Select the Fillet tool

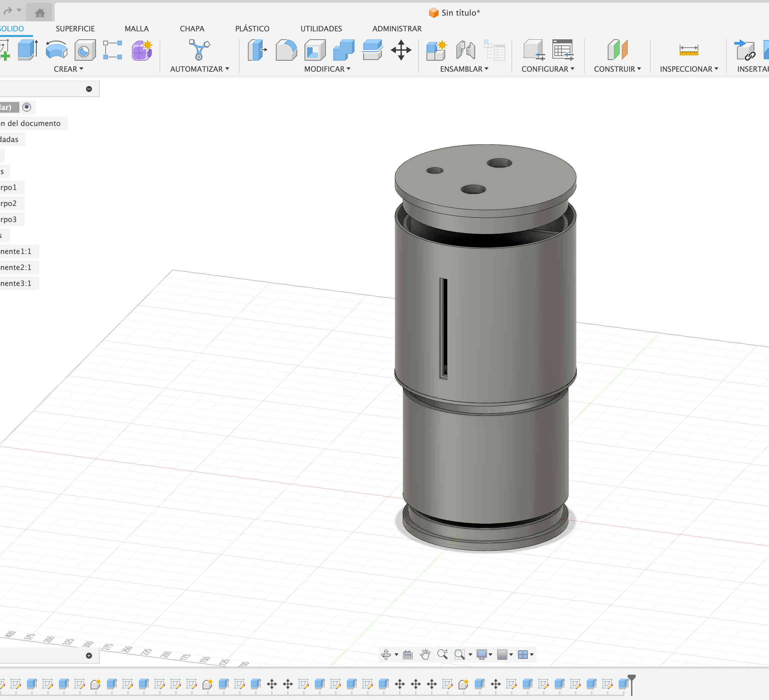(x=286, y=50)
